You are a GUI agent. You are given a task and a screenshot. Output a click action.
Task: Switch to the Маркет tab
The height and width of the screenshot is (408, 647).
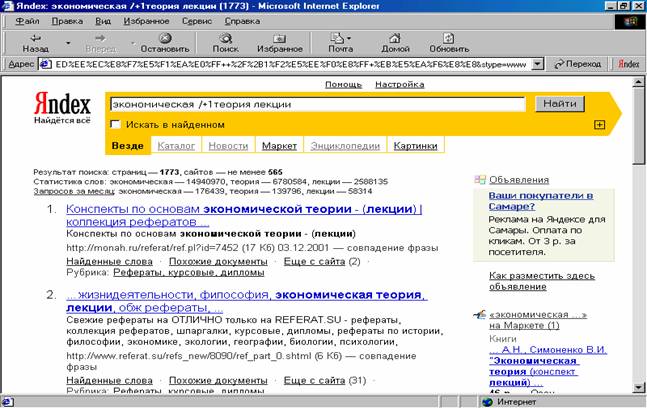(279, 146)
